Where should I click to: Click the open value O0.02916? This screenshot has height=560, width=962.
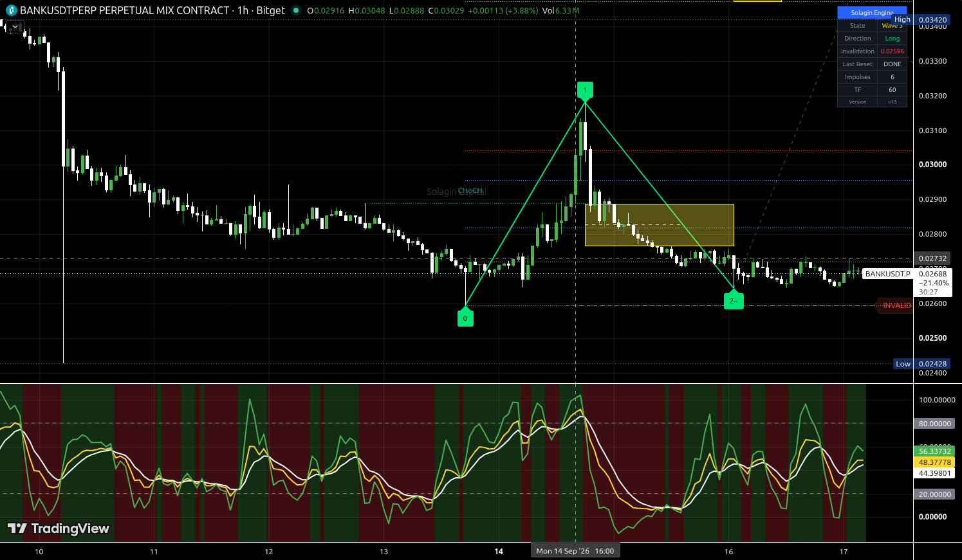[x=326, y=10]
